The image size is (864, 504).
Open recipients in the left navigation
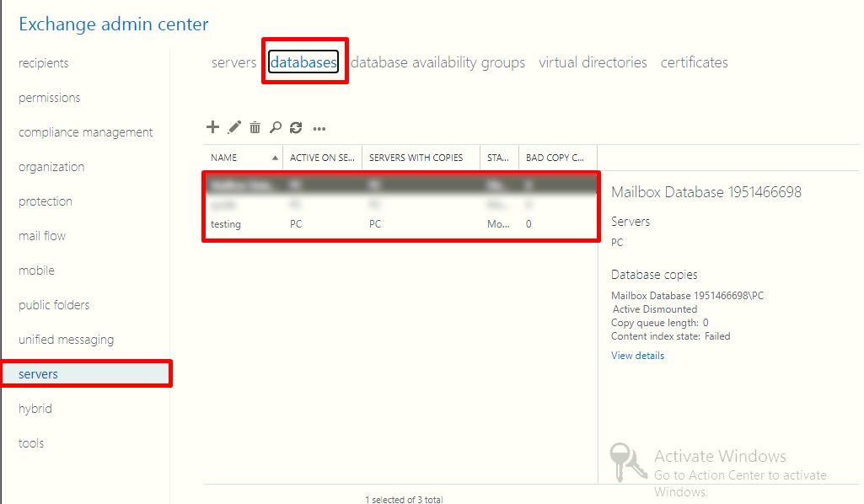[44, 63]
